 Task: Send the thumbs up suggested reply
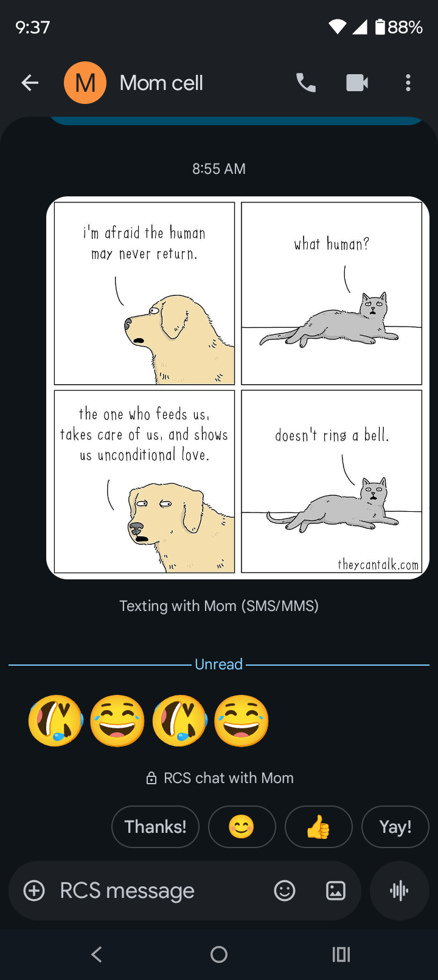[x=318, y=827]
